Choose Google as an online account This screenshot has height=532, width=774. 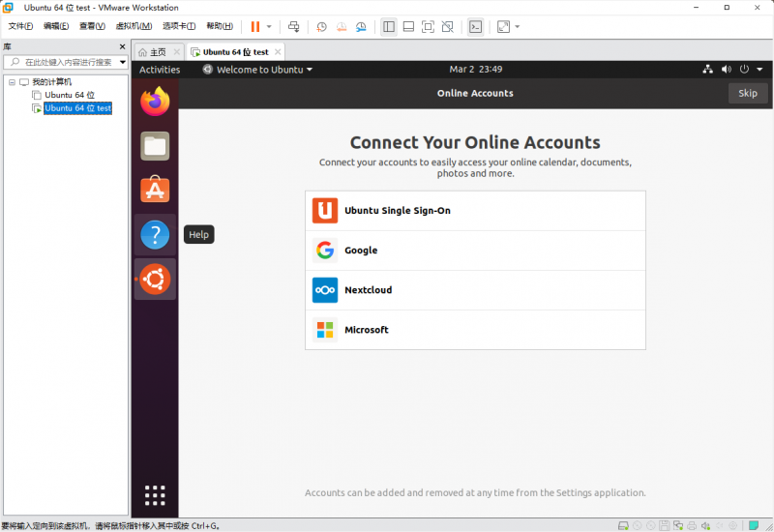[475, 251]
